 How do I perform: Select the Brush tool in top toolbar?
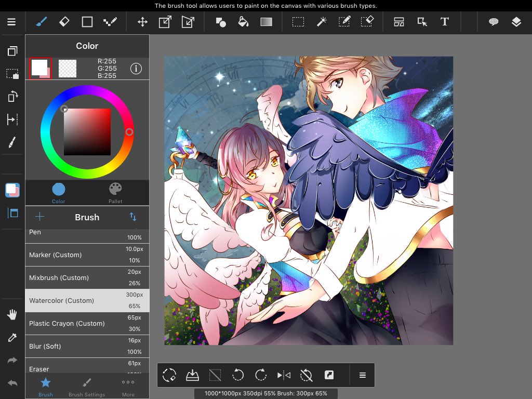point(42,22)
